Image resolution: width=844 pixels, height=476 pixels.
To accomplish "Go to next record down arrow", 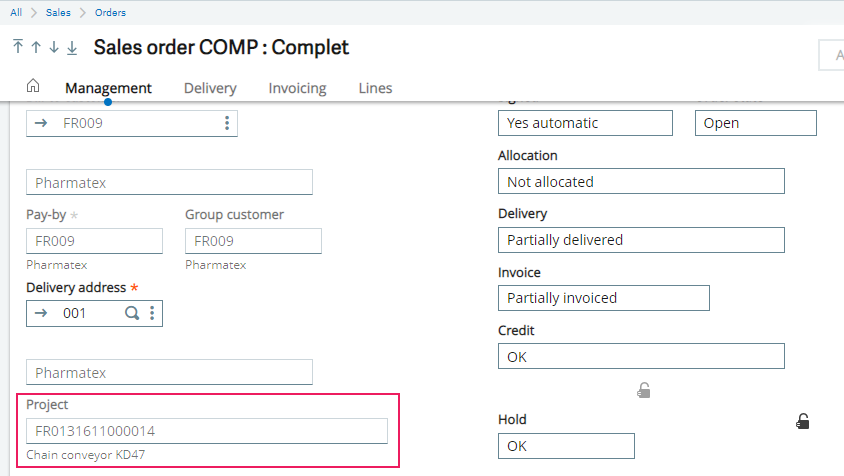I will (x=54, y=47).
